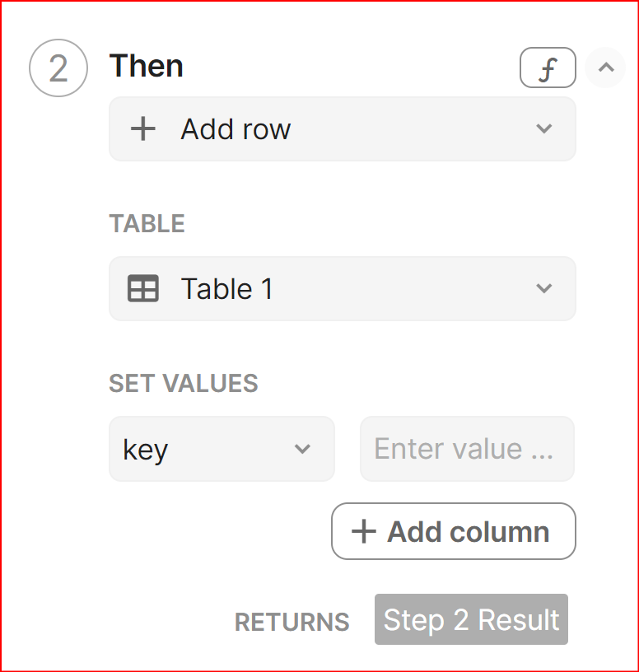639x672 pixels.
Task: Click the Then step heading
Action: click(x=147, y=66)
